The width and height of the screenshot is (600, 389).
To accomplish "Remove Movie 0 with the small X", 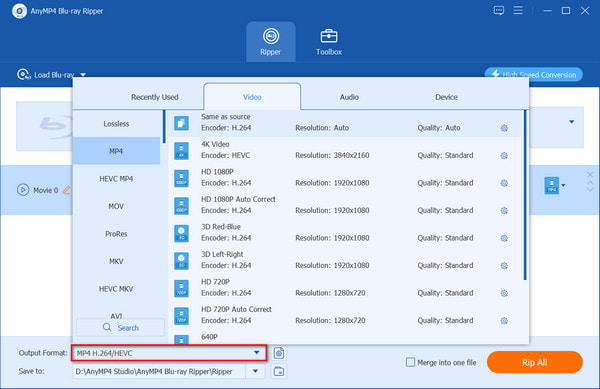I will click(x=590, y=175).
